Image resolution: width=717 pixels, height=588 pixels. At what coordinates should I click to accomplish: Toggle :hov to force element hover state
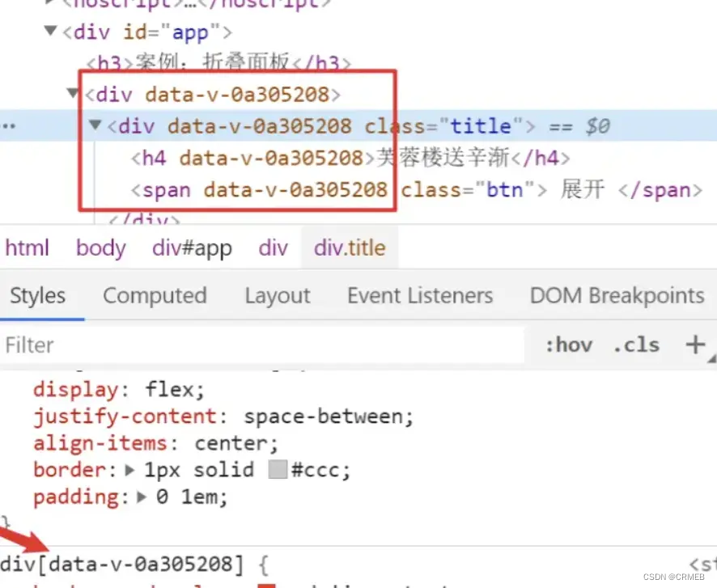(x=569, y=345)
